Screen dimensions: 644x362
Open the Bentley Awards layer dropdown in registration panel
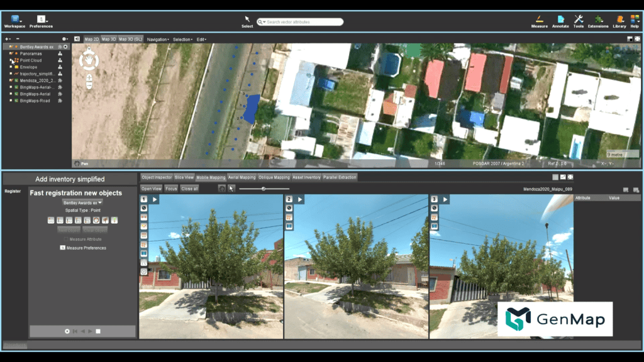(x=82, y=203)
